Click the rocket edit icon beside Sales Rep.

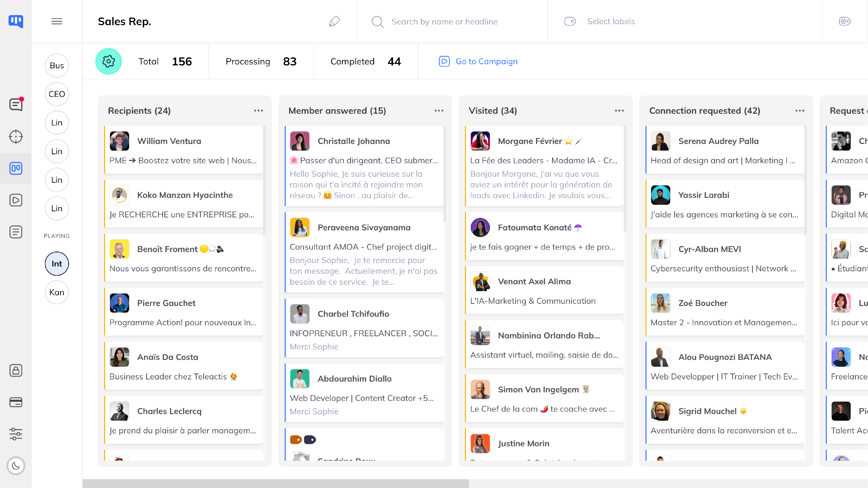point(334,21)
